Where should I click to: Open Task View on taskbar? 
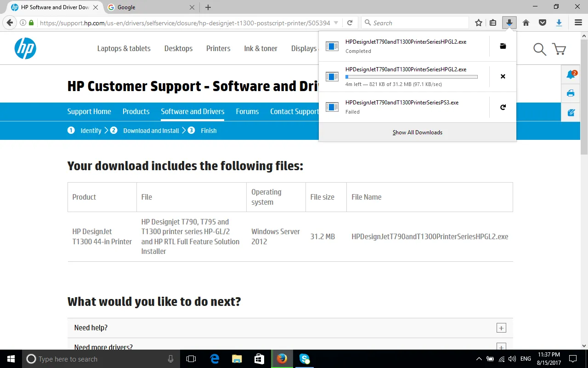191,359
